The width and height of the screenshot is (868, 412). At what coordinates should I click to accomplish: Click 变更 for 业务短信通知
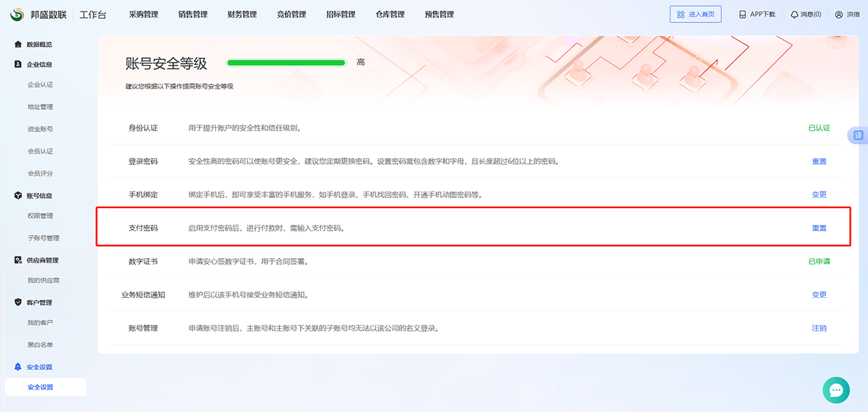[x=819, y=294]
